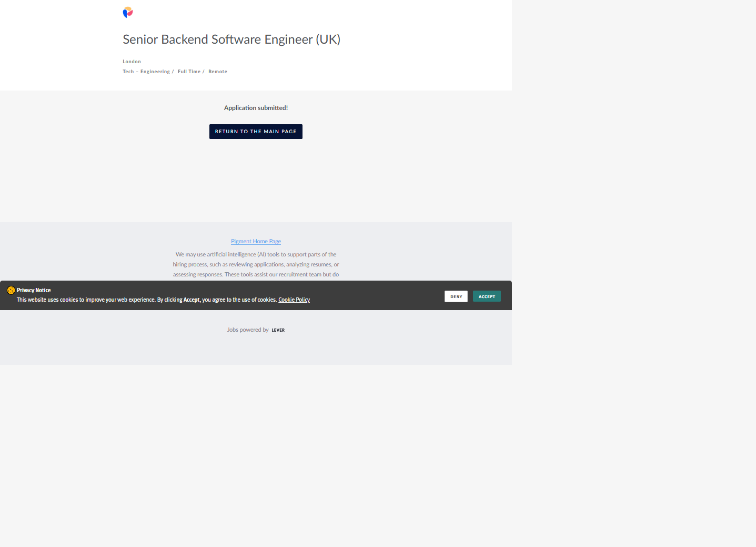Open the Cookie Policy link
Image resolution: width=756 pixels, height=547 pixels.
coord(294,300)
